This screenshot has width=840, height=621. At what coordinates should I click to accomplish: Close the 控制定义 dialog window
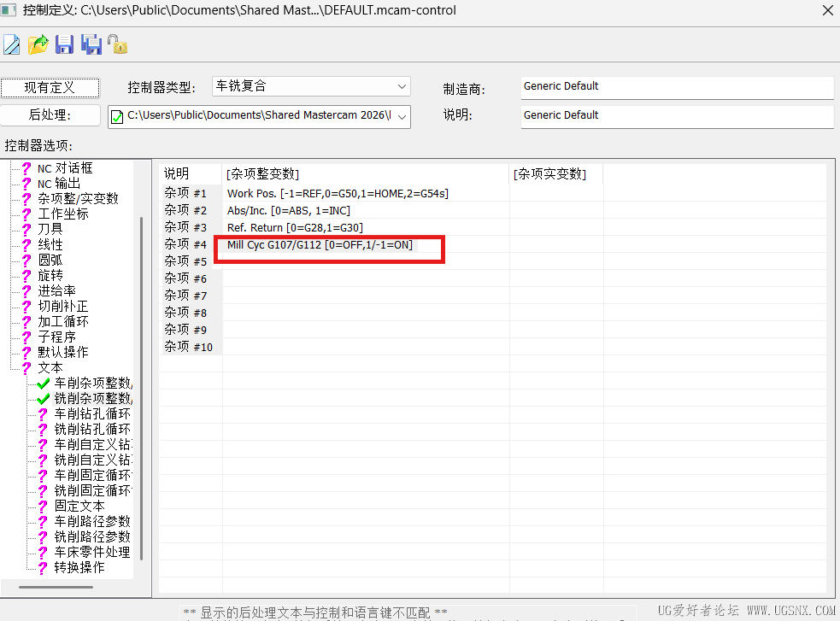(827, 10)
